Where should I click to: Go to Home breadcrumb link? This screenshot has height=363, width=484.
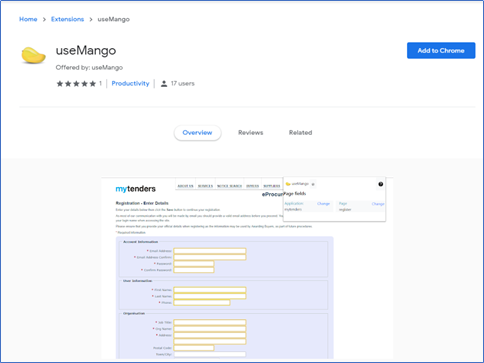click(x=28, y=19)
